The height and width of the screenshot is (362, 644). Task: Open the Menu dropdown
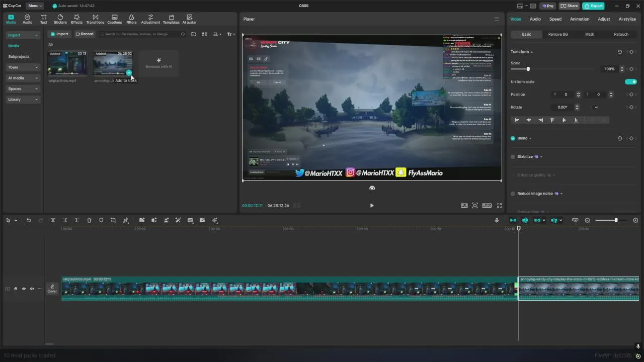[35, 6]
